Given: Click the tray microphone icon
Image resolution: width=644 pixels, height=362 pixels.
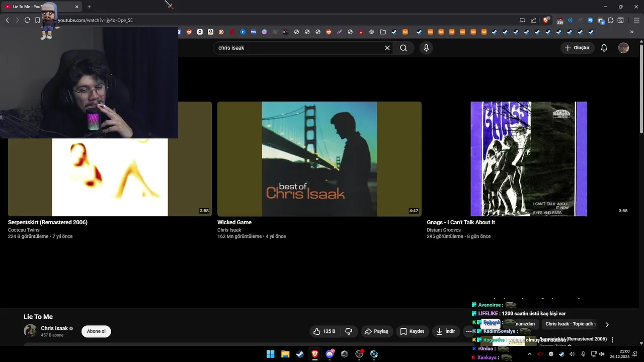Looking at the screenshot, I should click(x=583, y=354).
